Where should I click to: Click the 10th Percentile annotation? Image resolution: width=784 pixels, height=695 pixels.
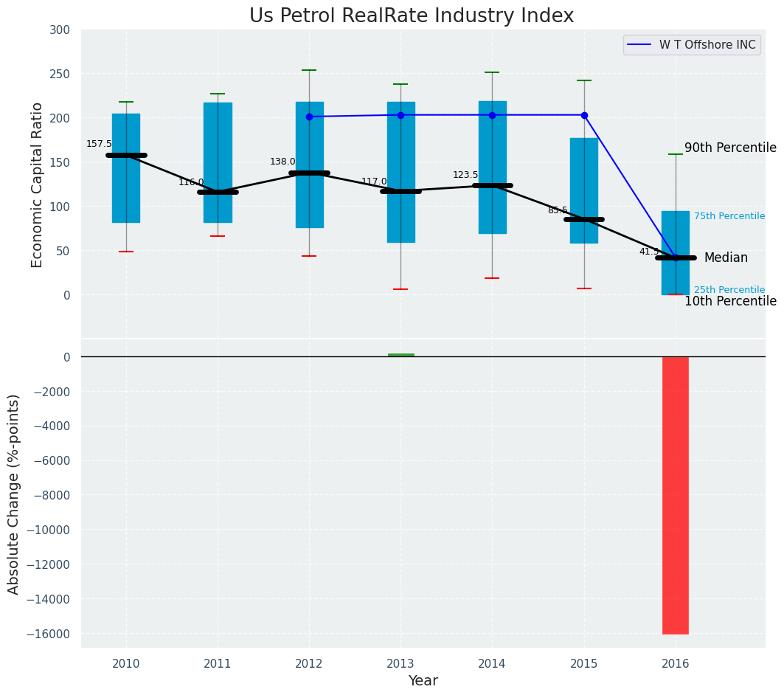pos(730,301)
